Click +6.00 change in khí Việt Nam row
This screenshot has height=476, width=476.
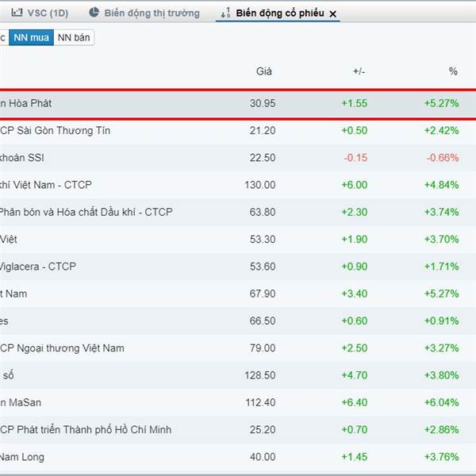click(355, 185)
